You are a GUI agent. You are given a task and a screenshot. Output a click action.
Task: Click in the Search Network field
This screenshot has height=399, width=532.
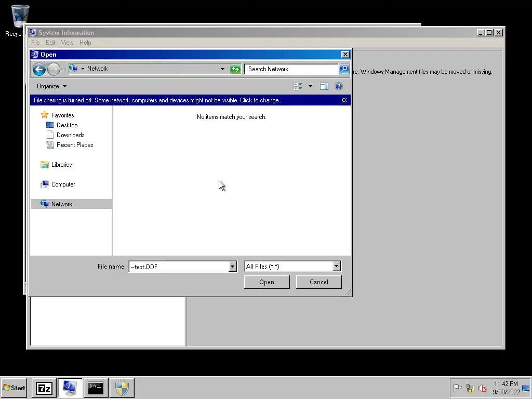[291, 69]
